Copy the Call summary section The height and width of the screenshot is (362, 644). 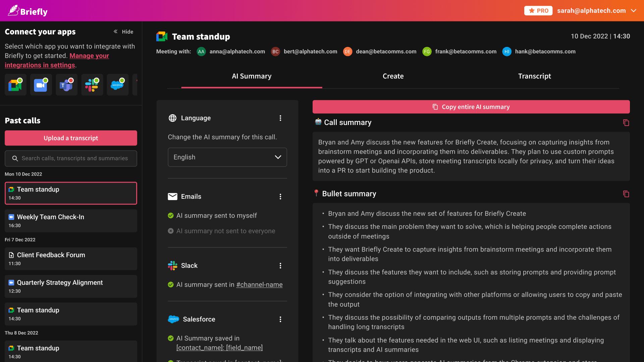click(626, 123)
